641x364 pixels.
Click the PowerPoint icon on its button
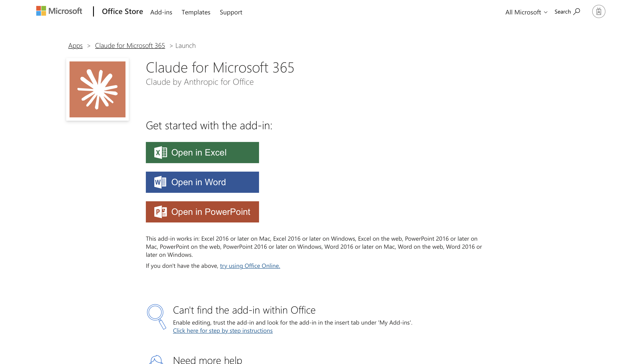pos(160,212)
